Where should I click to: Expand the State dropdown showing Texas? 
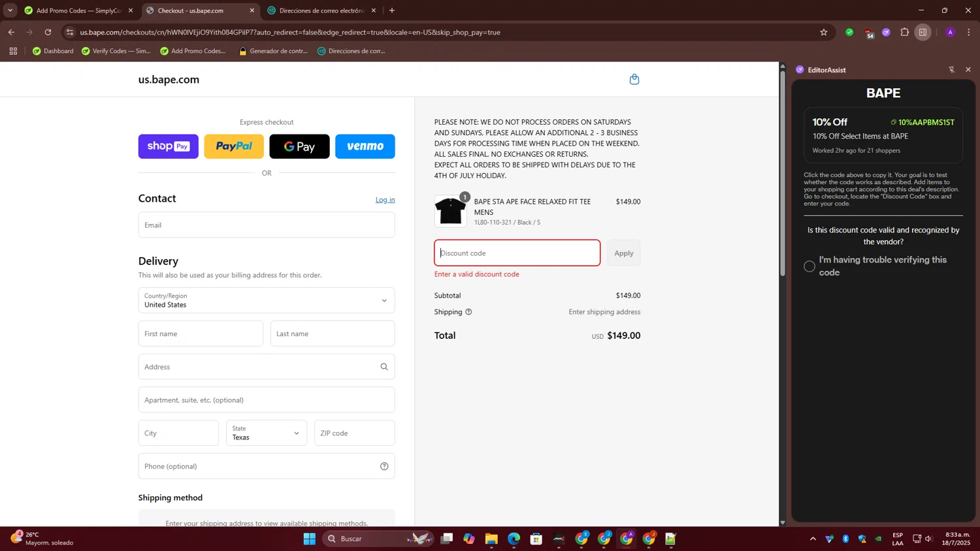tap(267, 433)
